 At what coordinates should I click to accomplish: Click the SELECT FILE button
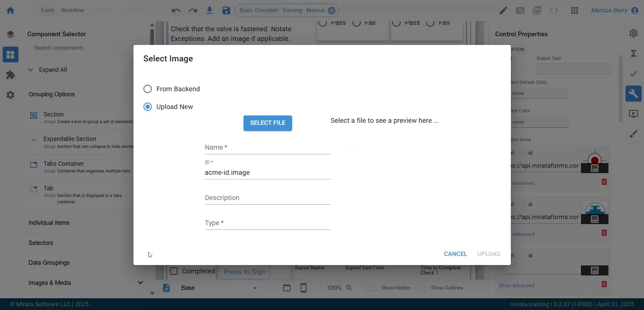click(x=267, y=123)
